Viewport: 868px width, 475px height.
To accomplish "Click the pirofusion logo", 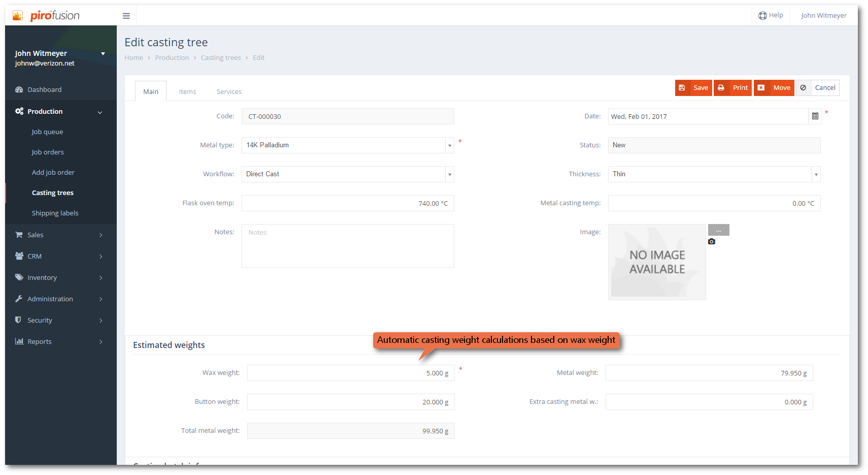I will [46, 16].
